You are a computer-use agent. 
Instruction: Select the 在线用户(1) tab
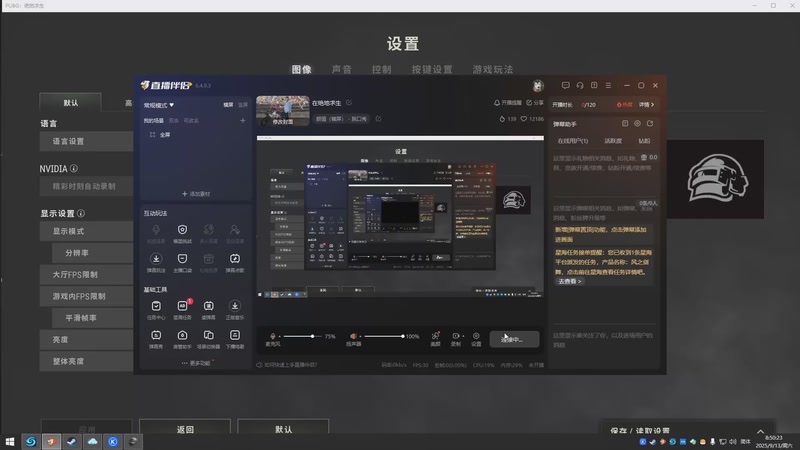pos(572,141)
